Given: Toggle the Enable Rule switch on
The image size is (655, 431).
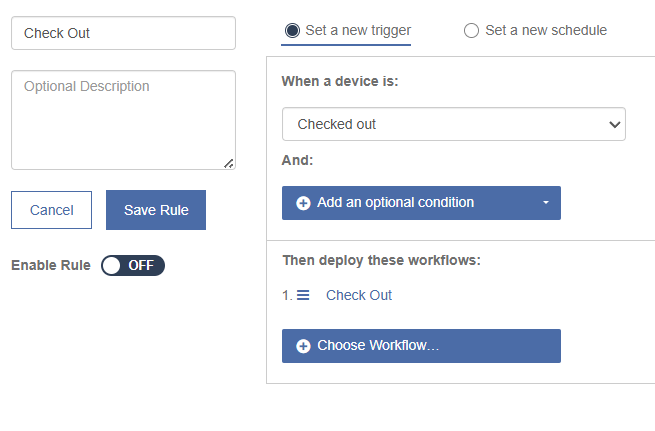Looking at the screenshot, I should 133,265.
